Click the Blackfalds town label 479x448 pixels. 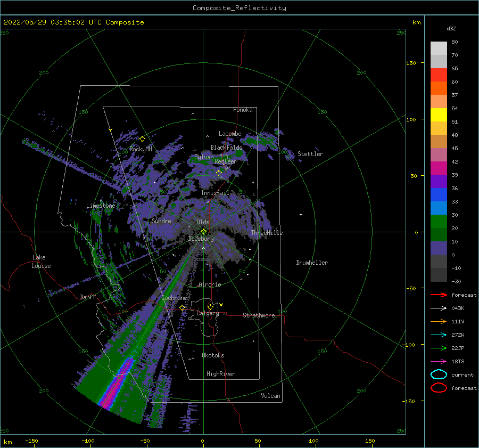point(226,148)
